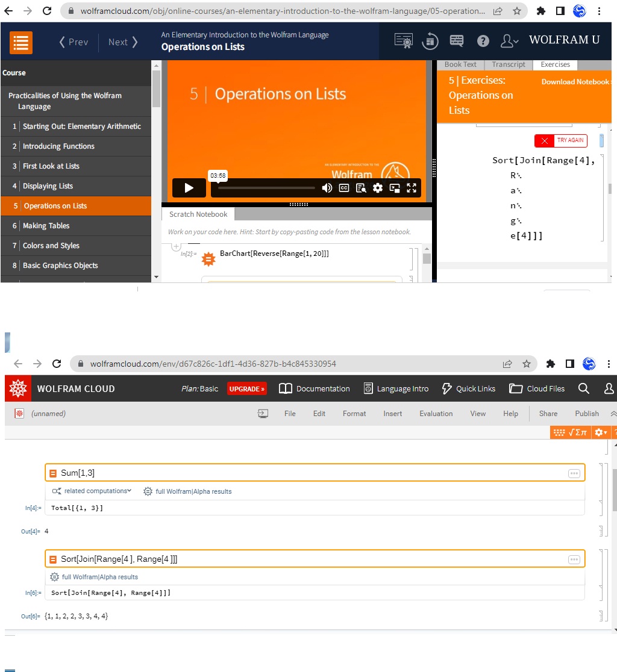This screenshot has height=672, width=617.
Task: Open the Evaluation menu in Wolfram Cloud
Action: pos(436,414)
